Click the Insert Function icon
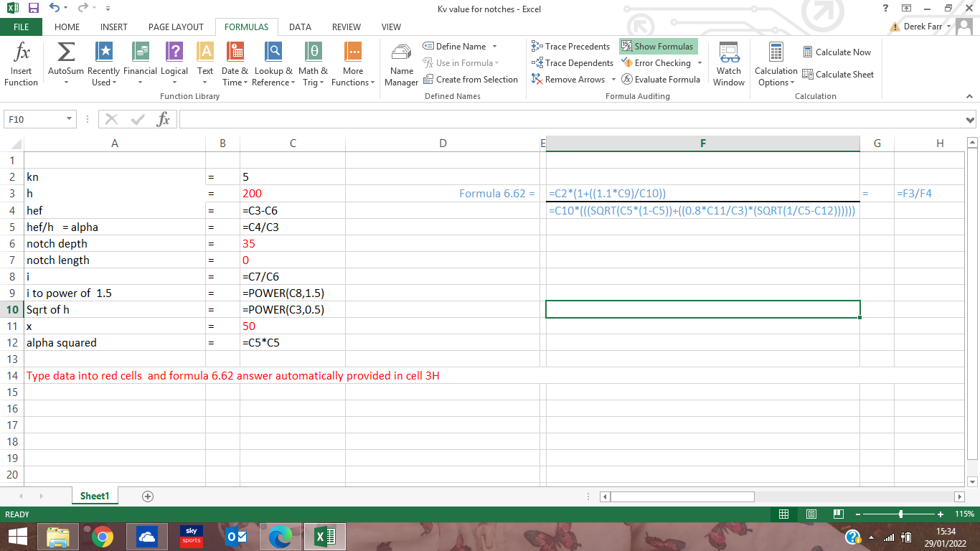The image size is (980, 551). [22, 64]
